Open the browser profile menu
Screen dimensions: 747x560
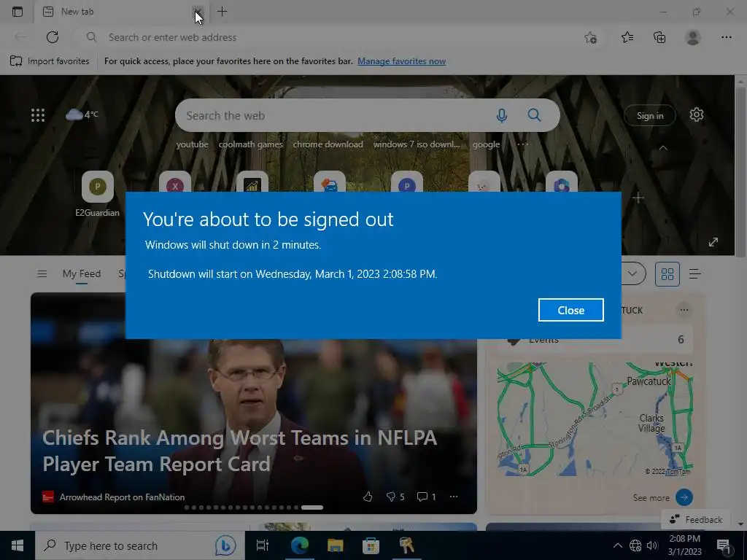click(x=693, y=37)
